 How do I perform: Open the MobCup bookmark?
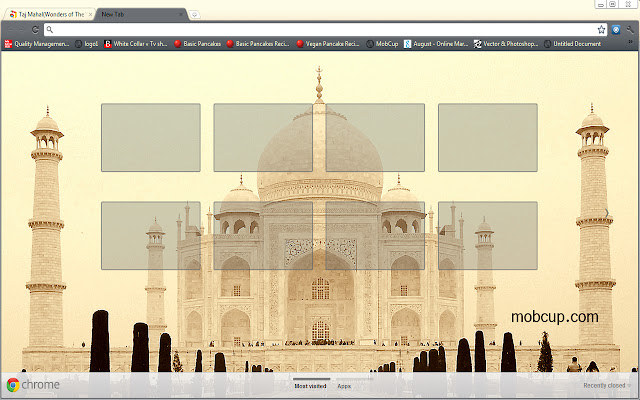coord(382,44)
